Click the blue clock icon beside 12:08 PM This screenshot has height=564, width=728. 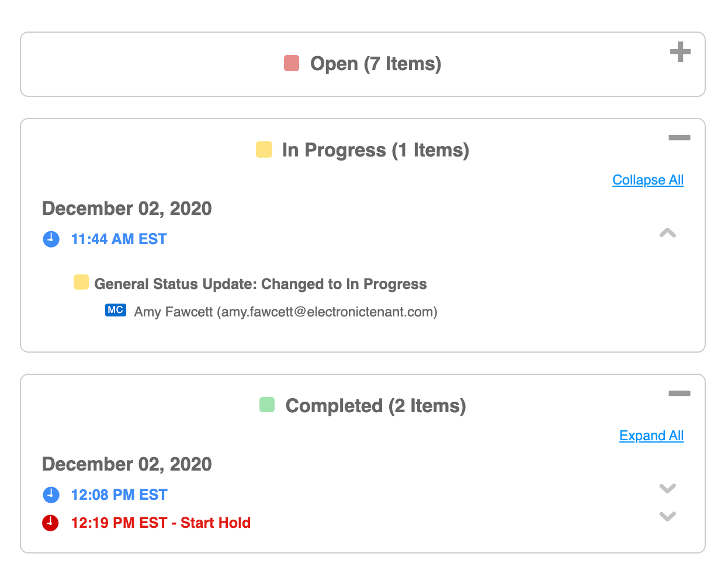pos(51,495)
